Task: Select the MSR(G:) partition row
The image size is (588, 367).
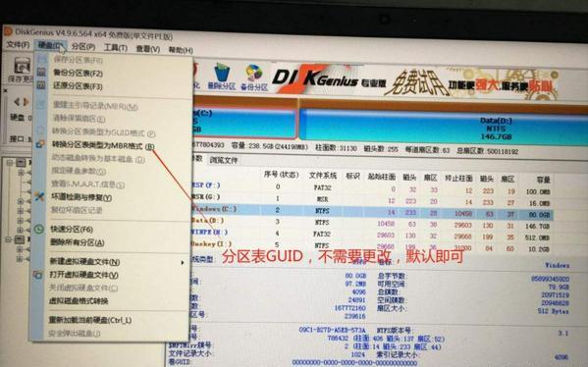Action: tap(371, 199)
